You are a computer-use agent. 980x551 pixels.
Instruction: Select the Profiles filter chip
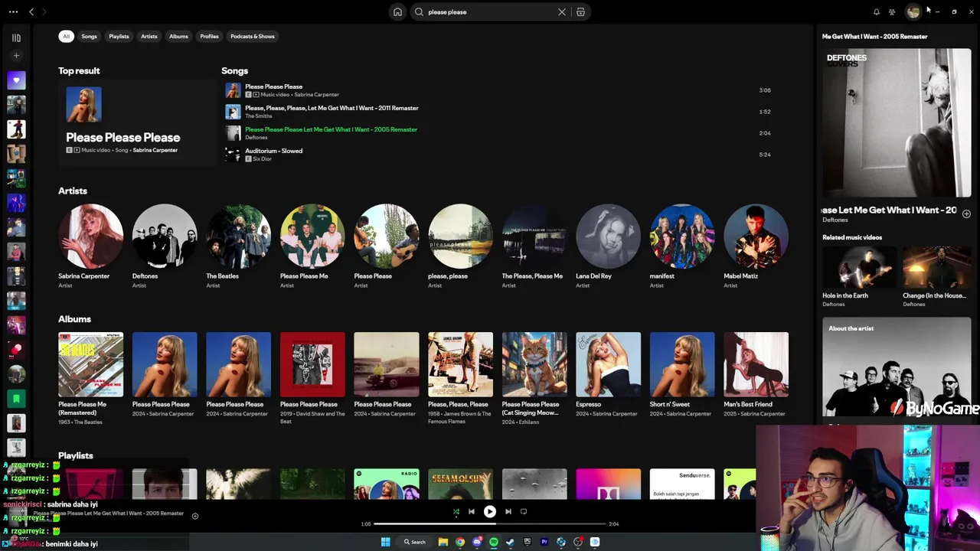209,37
